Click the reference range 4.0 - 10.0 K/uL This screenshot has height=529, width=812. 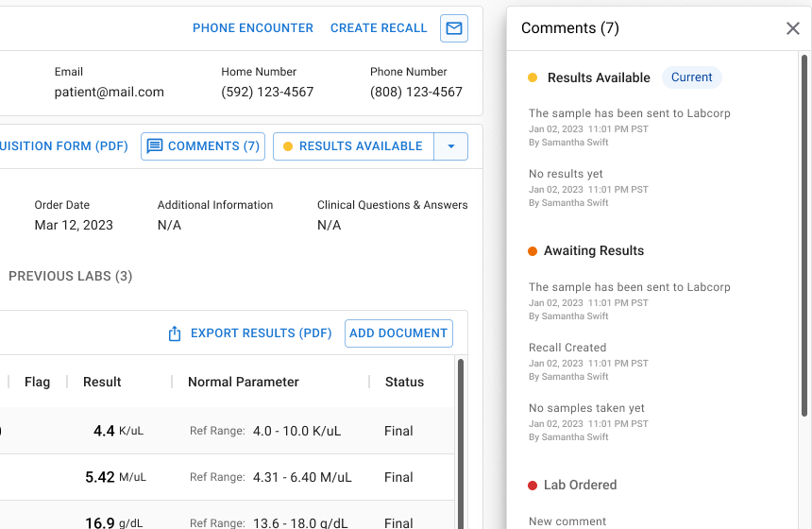296,431
